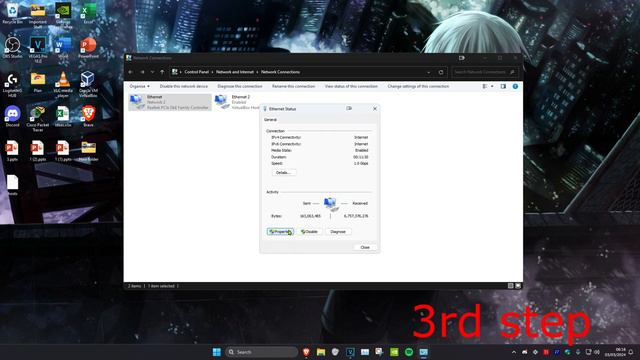Click the Details button in Ethernet Status
Screen dimensions: 640x360
pyautogui.click(x=283, y=173)
